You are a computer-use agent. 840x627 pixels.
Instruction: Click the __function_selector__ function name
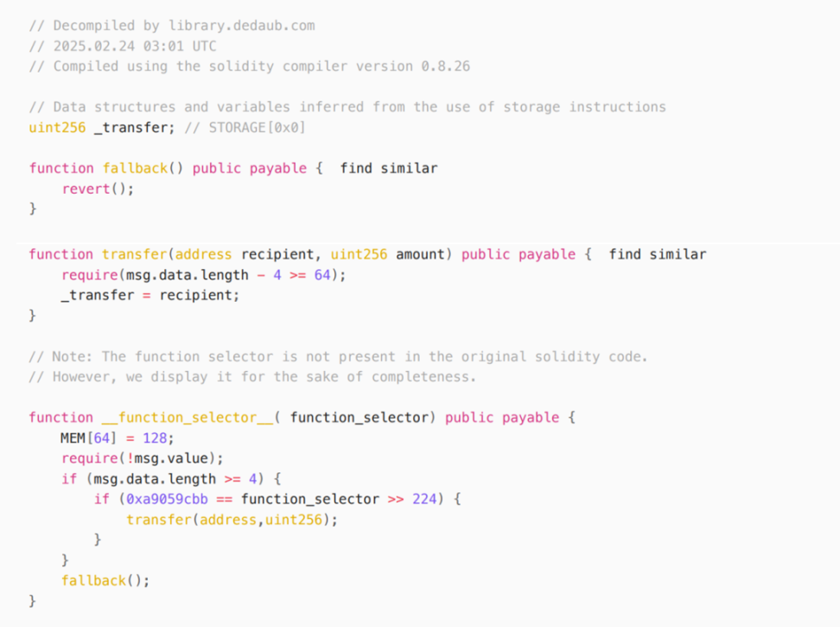(x=188, y=418)
